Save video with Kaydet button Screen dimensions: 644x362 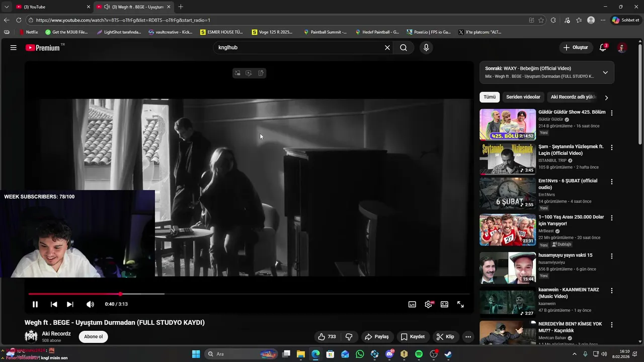click(413, 337)
